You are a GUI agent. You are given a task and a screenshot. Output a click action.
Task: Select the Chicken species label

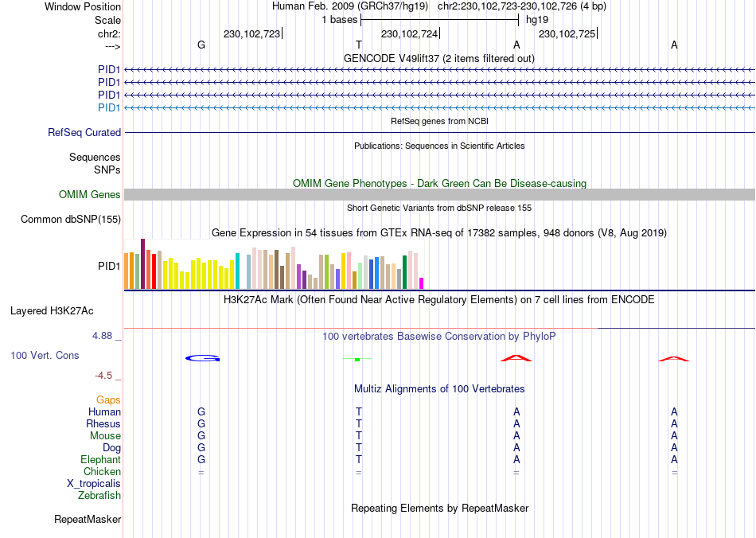102,471
